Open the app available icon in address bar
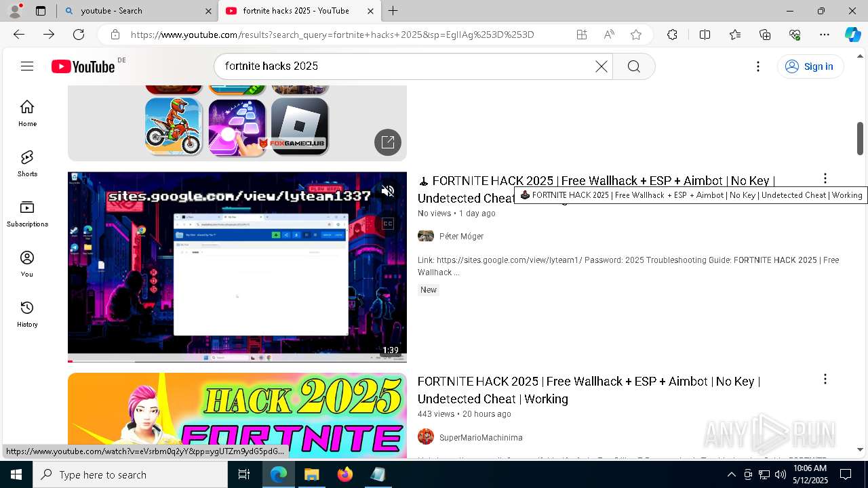 pyautogui.click(x=582, y=35)
